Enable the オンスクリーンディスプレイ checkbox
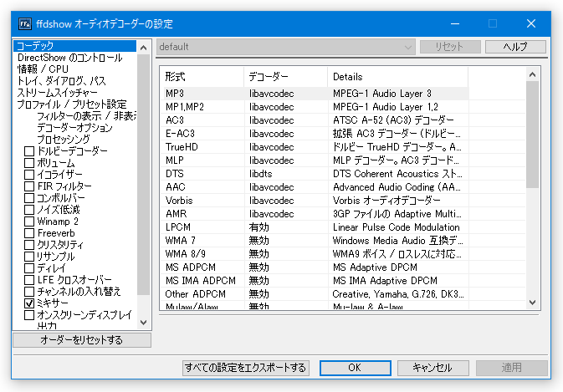This screenshot has width=563, height=392. (x=29, y=315)
